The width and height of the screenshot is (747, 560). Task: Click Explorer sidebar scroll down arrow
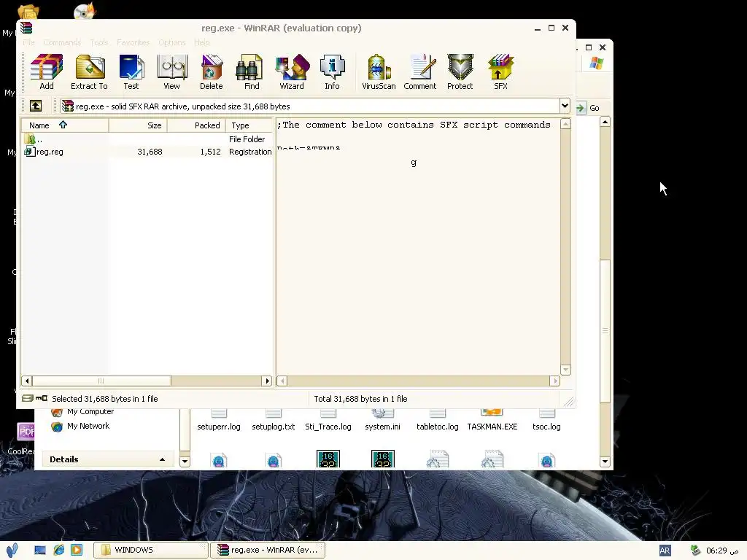click(x=185, y=461)
